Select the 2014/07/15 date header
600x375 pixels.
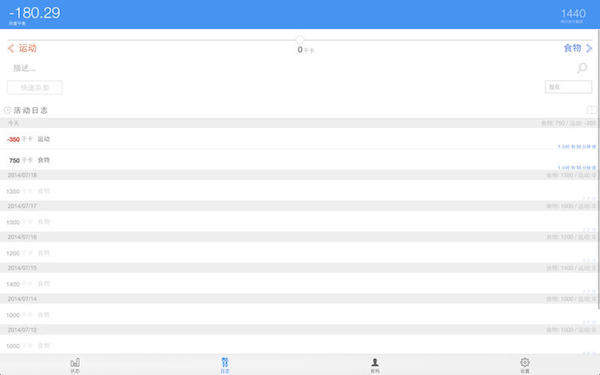(x=300, y=268)
